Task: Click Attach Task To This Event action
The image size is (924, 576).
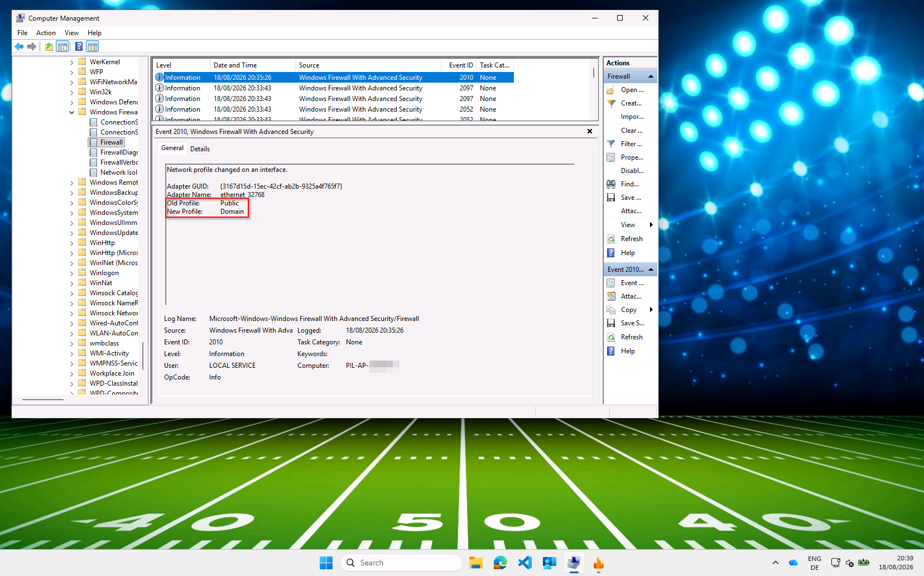Action: click(x=631, y=296)
